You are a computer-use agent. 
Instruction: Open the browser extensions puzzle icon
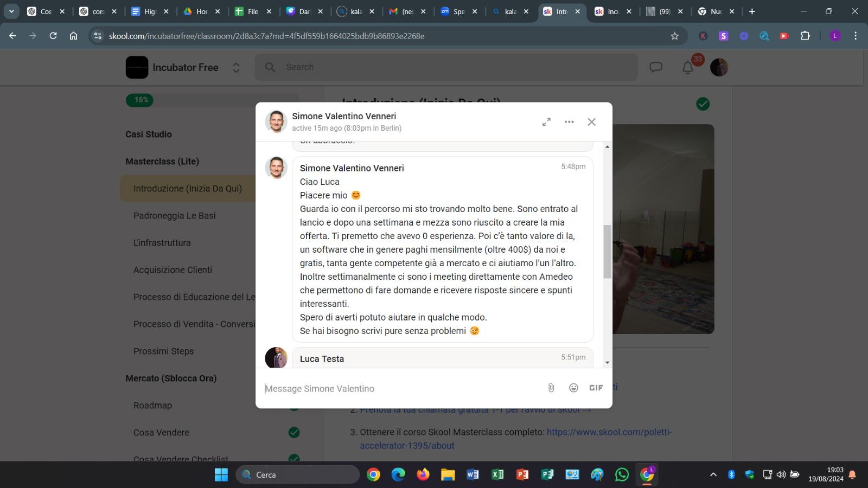(805, 36)
